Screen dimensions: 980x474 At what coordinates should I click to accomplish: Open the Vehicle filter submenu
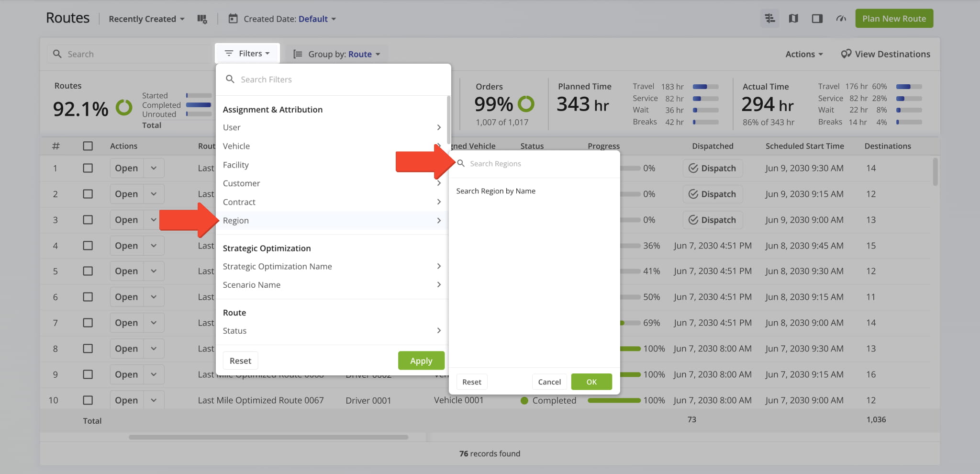[x=332, y=146]
